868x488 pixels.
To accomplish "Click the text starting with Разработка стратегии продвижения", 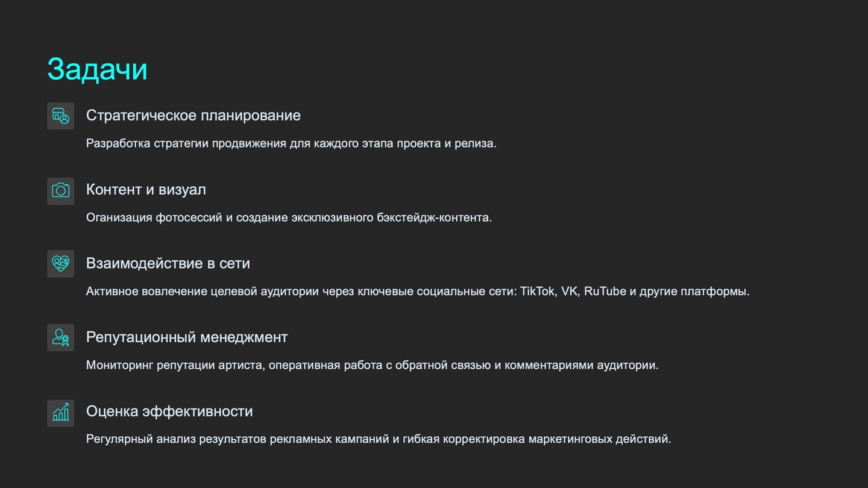I will [291, 143].
